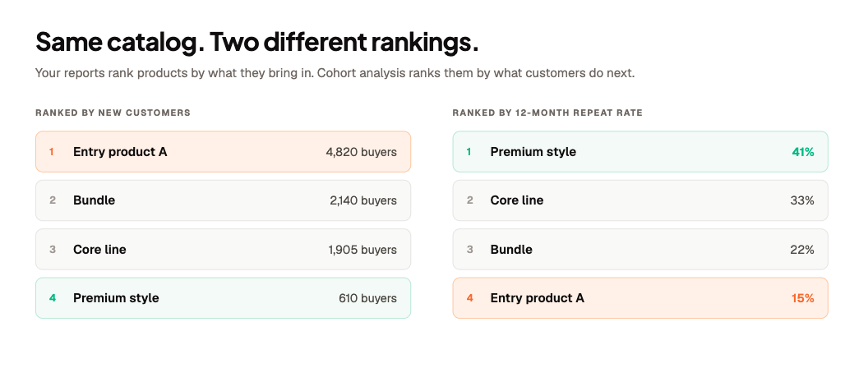Click the 4,820 buyers value
868x368 pixels.
click(362, 152)
